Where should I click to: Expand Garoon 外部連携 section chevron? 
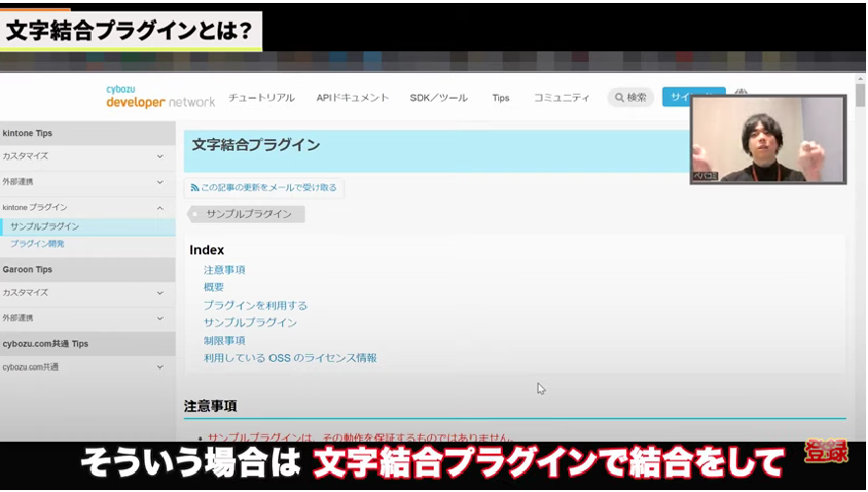coord(160,318)
